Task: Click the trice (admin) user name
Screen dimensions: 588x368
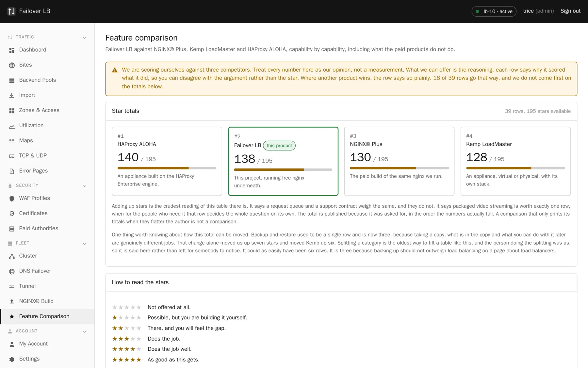Action: click(x=538, y=11)
